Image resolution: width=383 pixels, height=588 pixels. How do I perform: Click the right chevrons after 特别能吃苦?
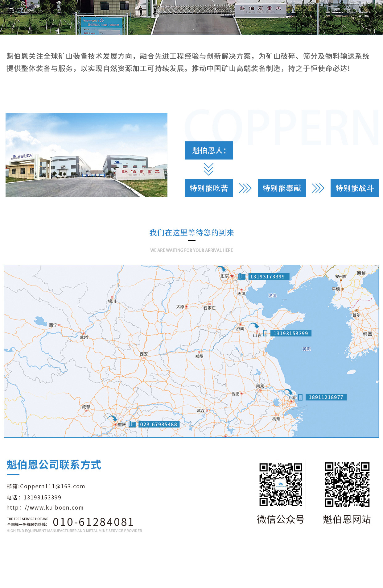tap(245, 188)
